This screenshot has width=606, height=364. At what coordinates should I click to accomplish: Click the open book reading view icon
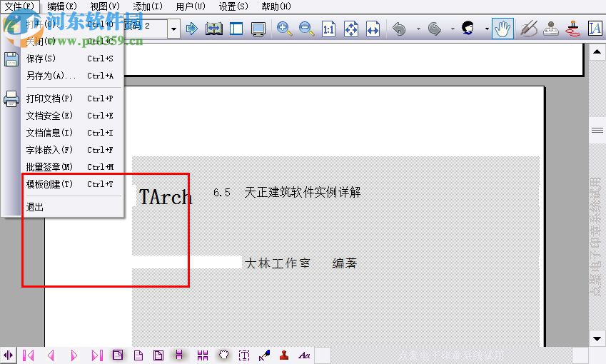pos(213,29)
